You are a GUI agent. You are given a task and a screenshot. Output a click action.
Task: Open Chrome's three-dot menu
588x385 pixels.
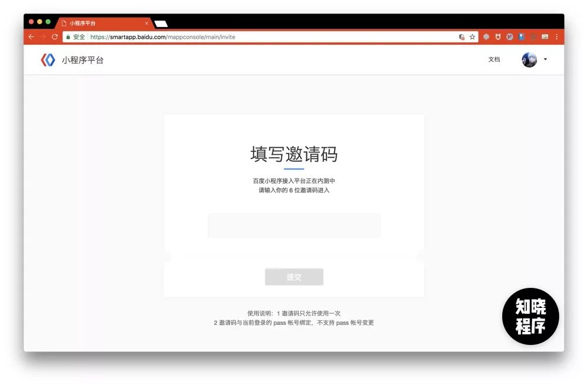pos(556,36)
